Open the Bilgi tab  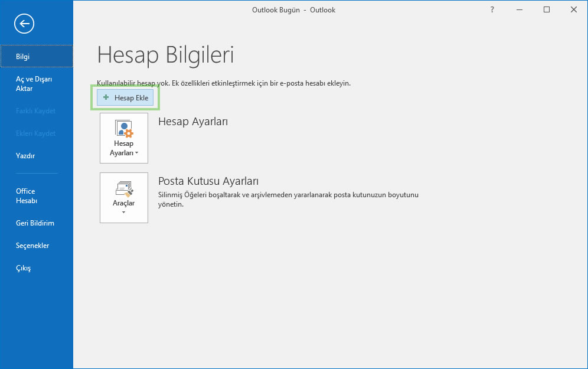coord(37,56)
